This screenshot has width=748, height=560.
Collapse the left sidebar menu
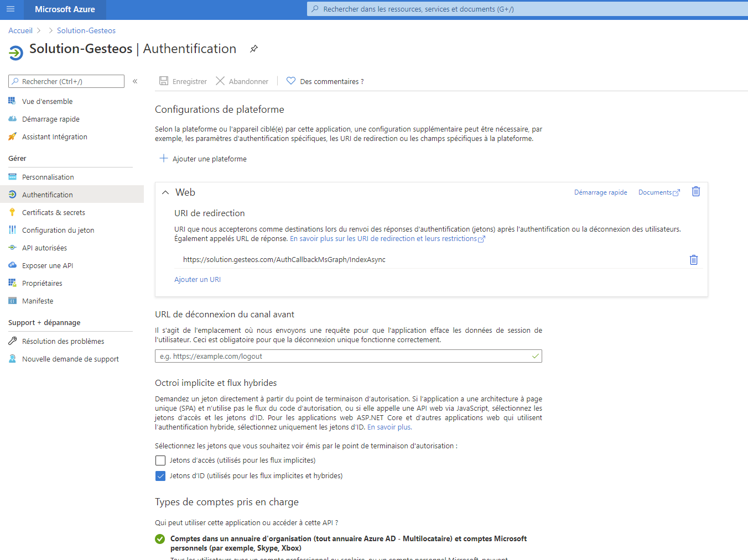tap(135, 81)
